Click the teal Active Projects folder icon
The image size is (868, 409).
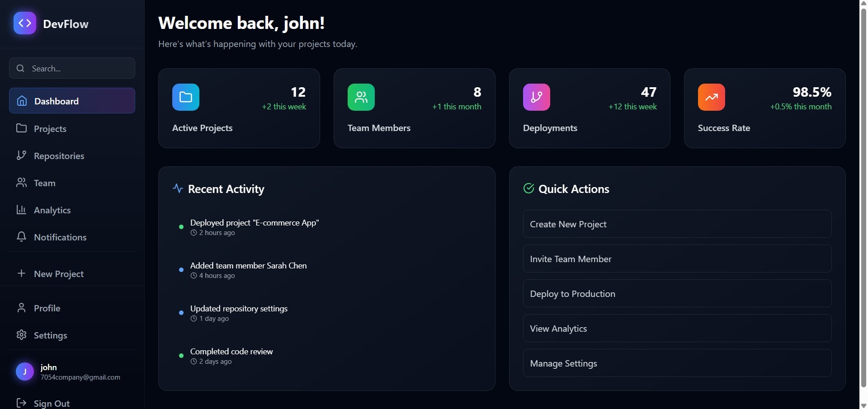point(185,97)
